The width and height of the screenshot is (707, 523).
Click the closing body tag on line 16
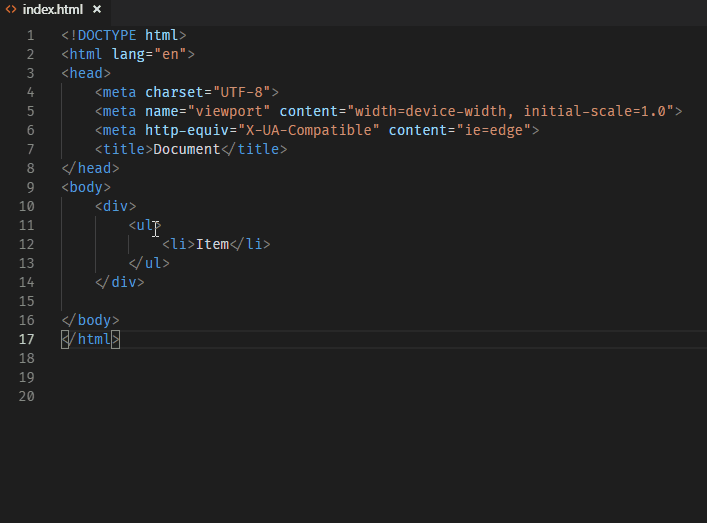(90, 320)
